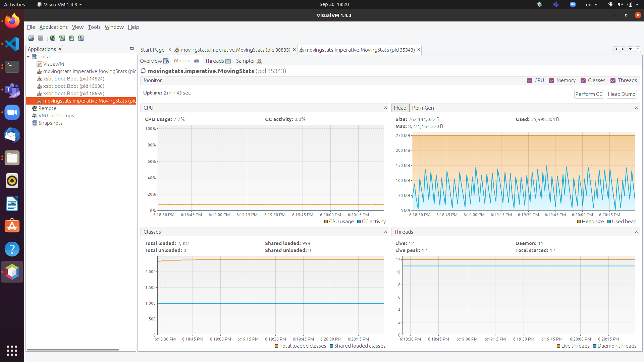
Task: Click the Heap Dump button
Action: click(622, 94)
